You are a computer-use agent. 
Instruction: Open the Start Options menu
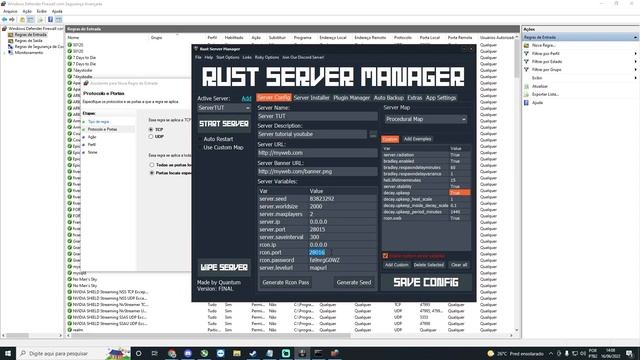click(x=228, y=58)
